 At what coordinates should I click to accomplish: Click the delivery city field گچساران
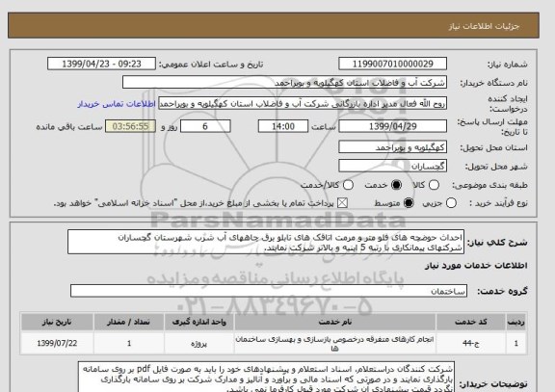392,166
